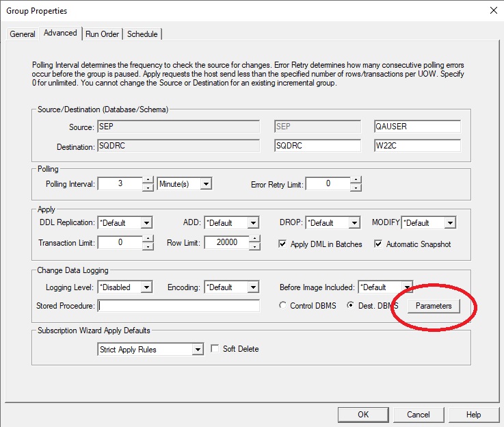Expand the Strict Apply Rules dropdown
Screen dimensions: 504x427
[x=198, y=350]
